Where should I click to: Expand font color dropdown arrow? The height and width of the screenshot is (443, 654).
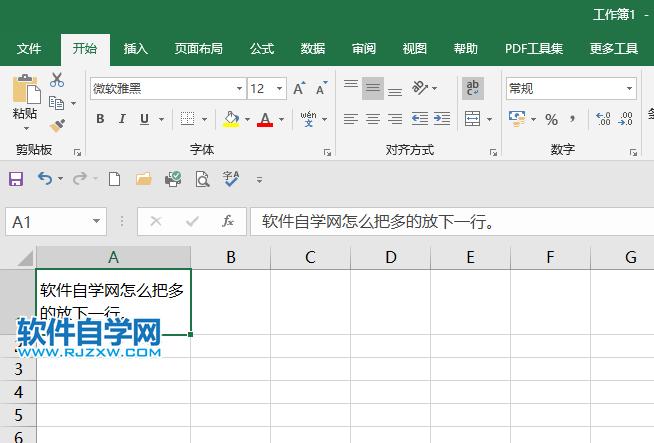281,120
